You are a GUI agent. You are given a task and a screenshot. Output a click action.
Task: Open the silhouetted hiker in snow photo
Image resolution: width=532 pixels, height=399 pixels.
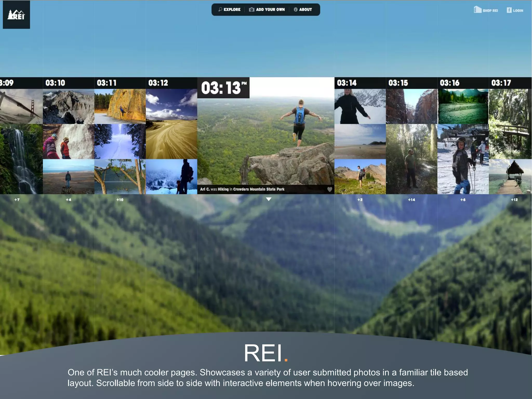pos(171,177)
